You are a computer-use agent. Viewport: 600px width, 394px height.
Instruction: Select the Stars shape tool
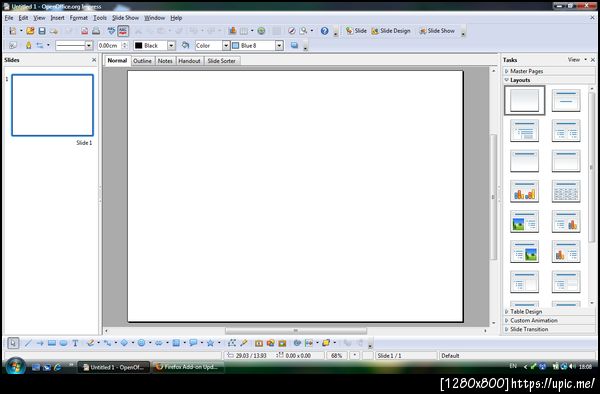(210, 343)
